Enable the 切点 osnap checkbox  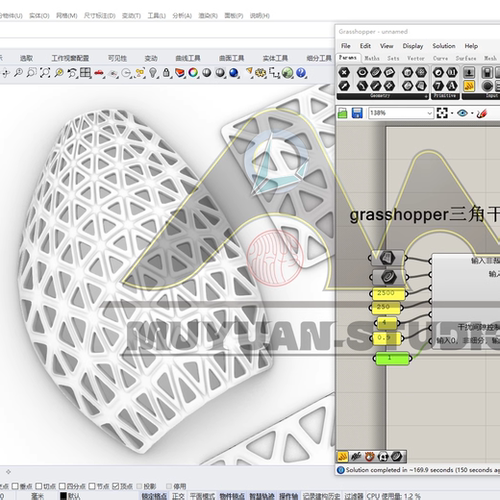click(x=39, y=486)
